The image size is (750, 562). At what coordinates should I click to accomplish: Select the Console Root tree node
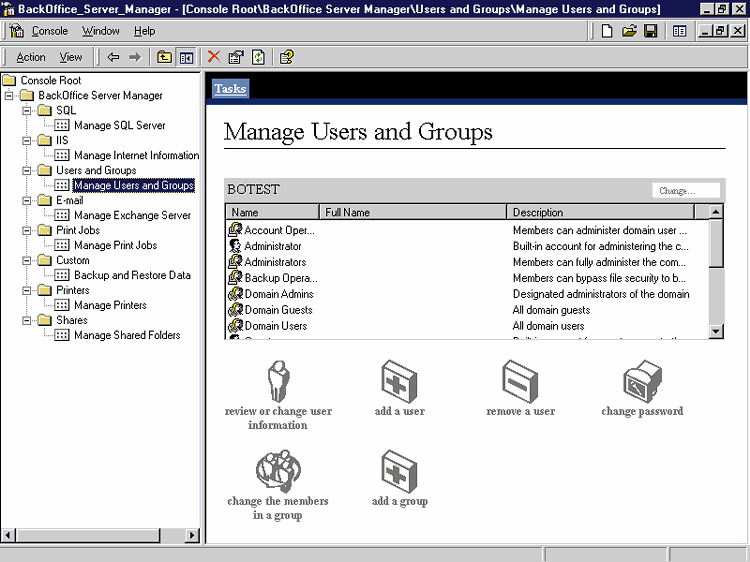pos(51,80)
